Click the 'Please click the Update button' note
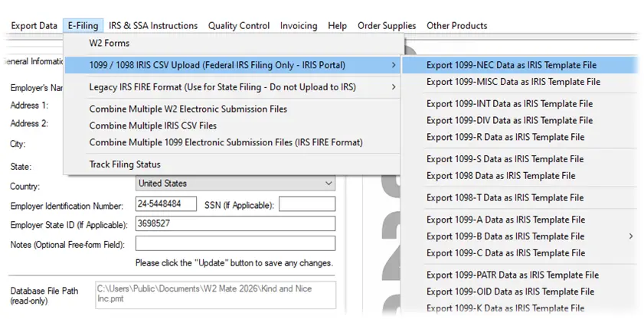 (234, 262)
